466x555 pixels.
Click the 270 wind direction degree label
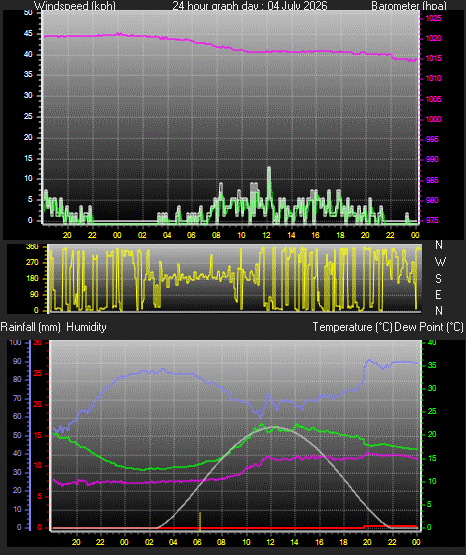(32, 263)
